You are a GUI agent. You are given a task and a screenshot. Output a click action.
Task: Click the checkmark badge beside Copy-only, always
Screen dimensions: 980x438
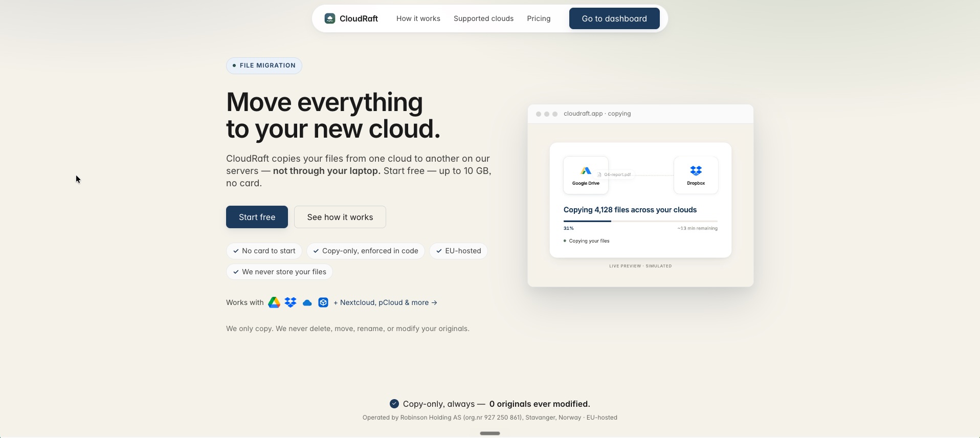[x=394, y=404]
